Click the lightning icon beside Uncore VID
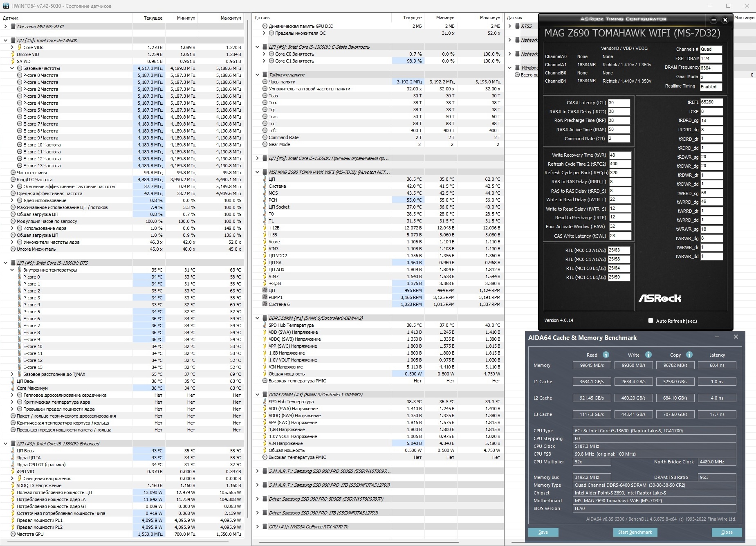This screenshot has height=546, width=756. (x=13, y=54)
